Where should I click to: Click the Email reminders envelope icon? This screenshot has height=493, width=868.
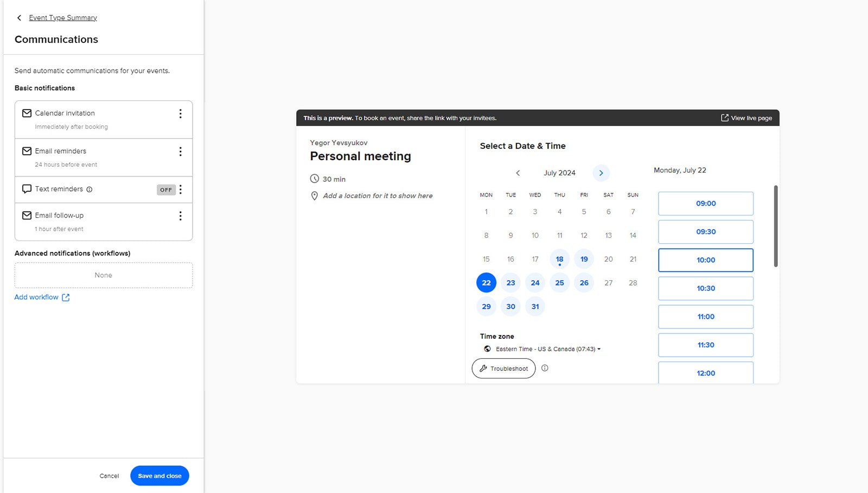27,151
